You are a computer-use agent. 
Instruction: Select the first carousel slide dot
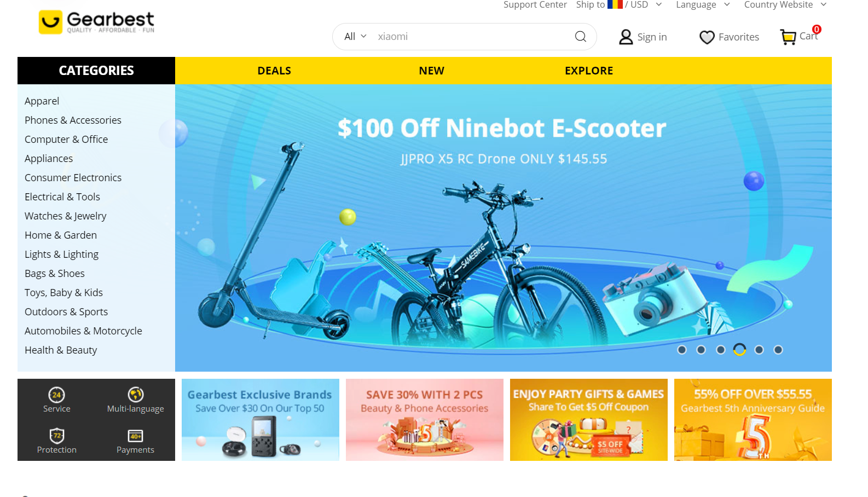tap(682, 350)
